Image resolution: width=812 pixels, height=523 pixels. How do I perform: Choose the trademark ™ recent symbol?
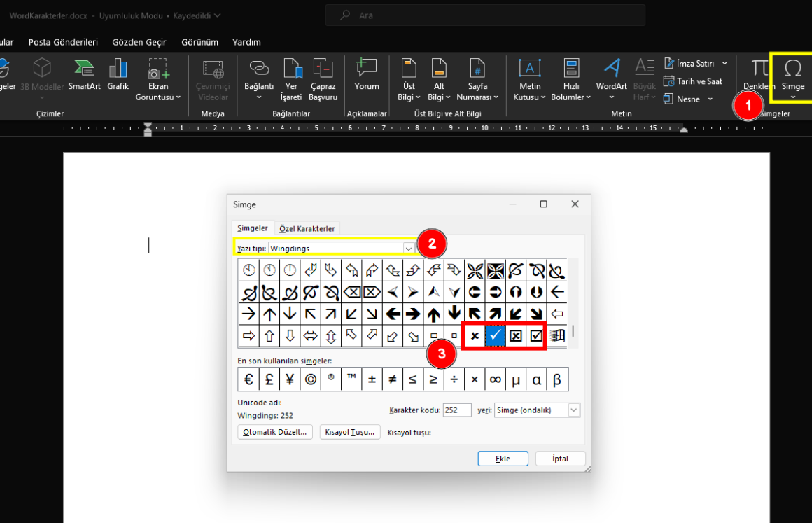pos(351,379)
